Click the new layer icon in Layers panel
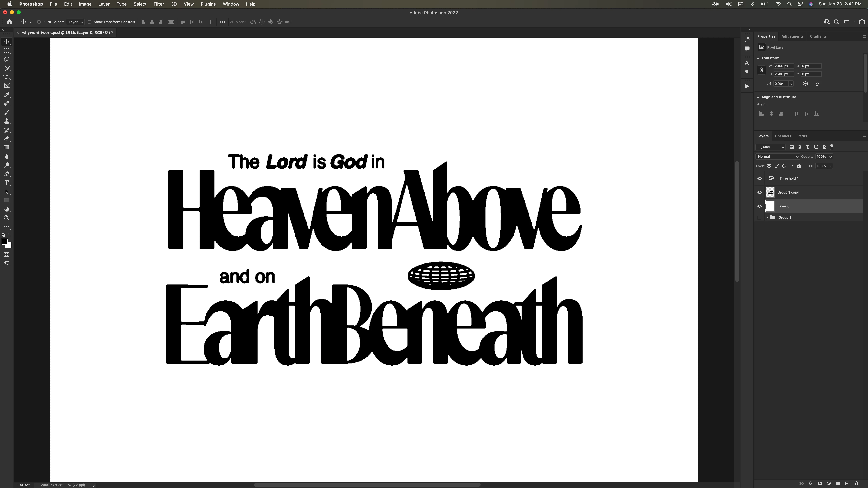Viewport: 868px width, 488px height. click(847, 484)
